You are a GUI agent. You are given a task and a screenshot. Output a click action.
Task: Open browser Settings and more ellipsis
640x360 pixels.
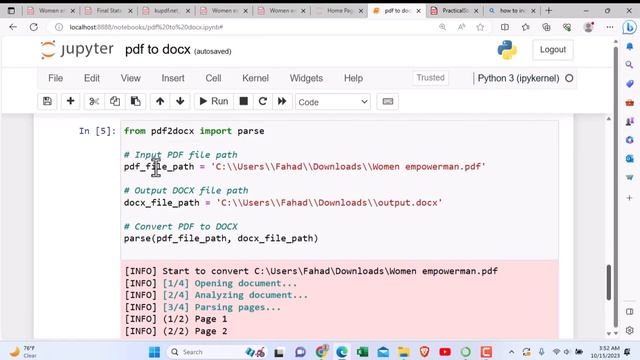point(609,27)
